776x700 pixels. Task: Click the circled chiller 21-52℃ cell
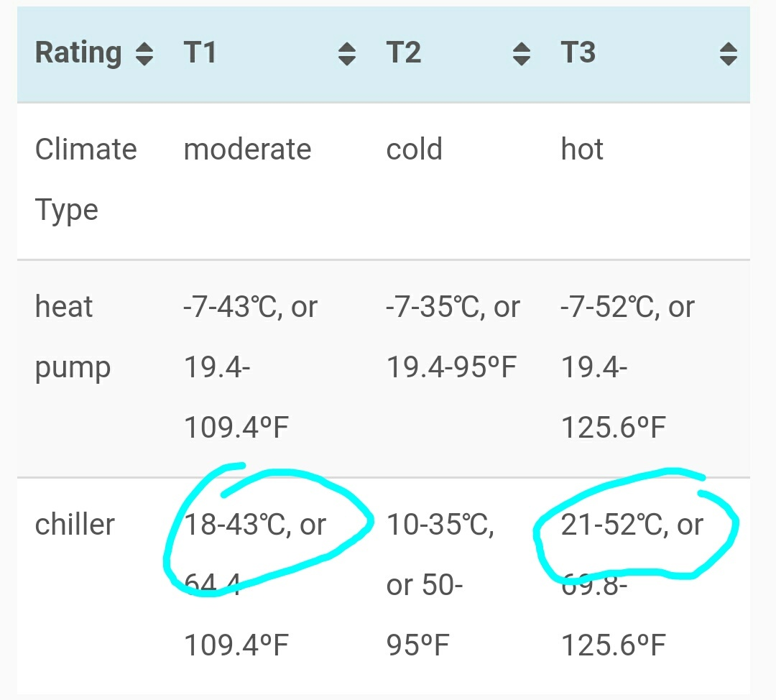[x=632, y=585]
